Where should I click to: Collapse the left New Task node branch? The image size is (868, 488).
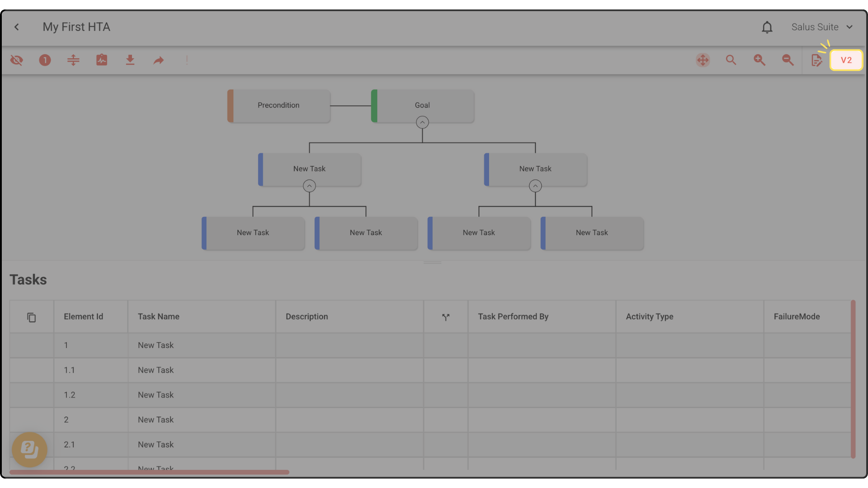[309, 186]
